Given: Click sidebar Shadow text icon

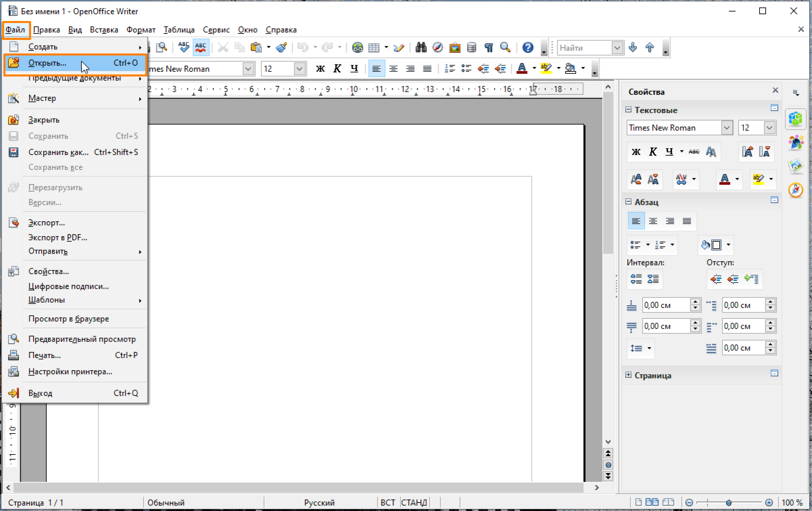Looking at the screenshot, I should click(711, 152).
